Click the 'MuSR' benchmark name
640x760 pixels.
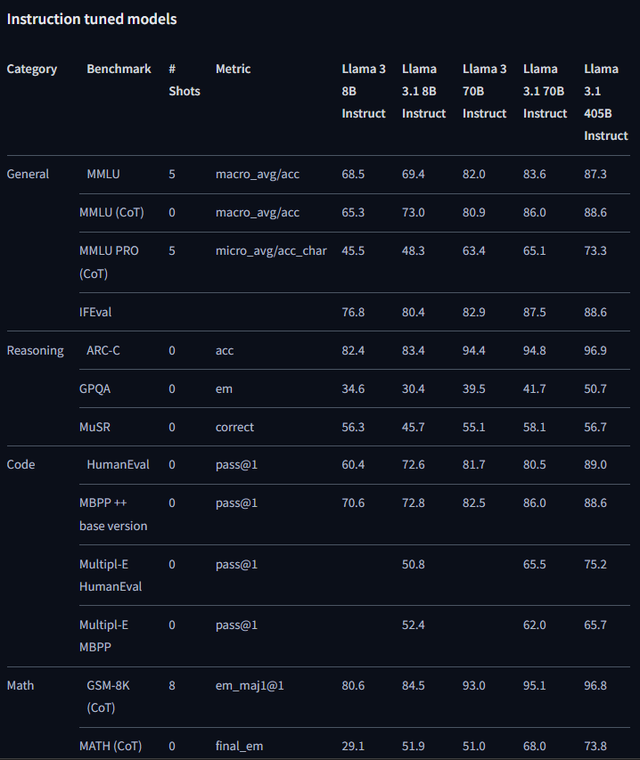click(x=95, y=427)
